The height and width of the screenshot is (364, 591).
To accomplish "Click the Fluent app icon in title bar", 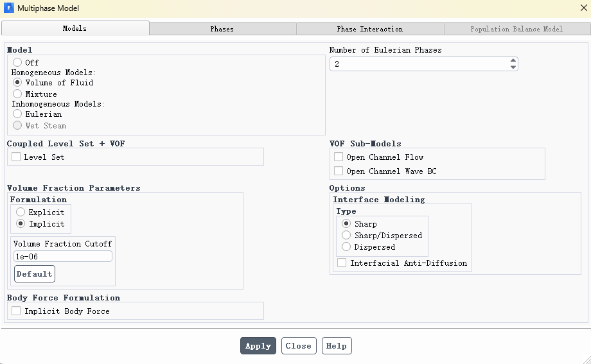I will click(8, 8).
